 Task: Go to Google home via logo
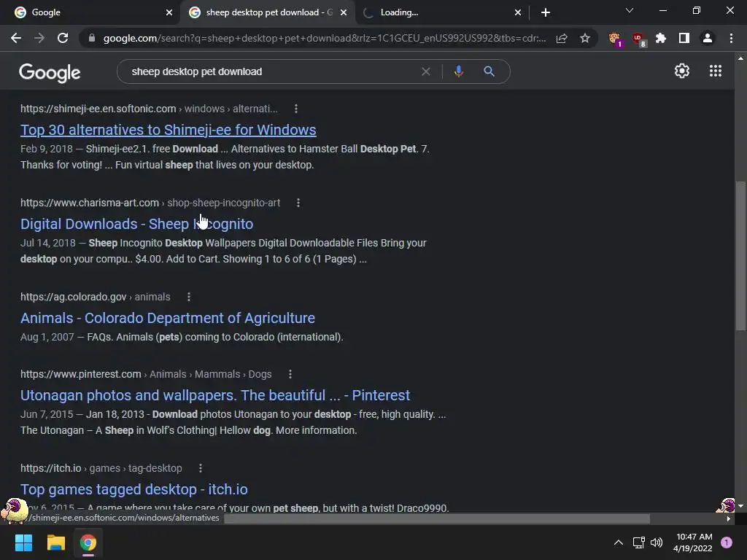tap(50, 72)
